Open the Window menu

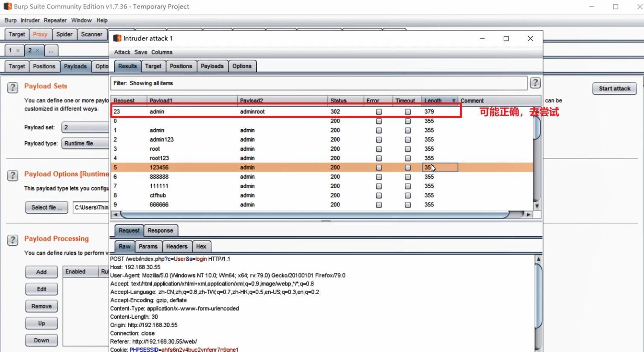coord(81,20)
